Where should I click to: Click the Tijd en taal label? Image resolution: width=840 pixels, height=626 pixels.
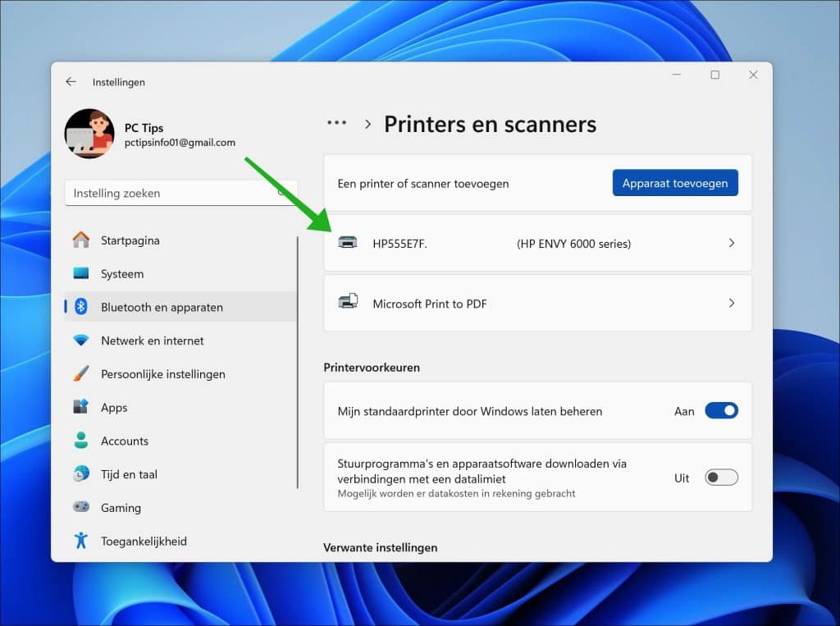click(x=129, y=474)
